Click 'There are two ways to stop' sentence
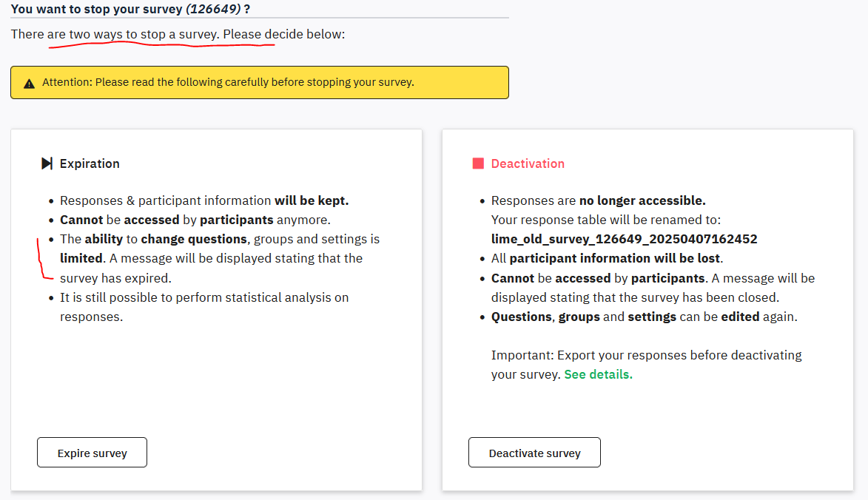The image size is (868, 500). click(x=178, y=34)
